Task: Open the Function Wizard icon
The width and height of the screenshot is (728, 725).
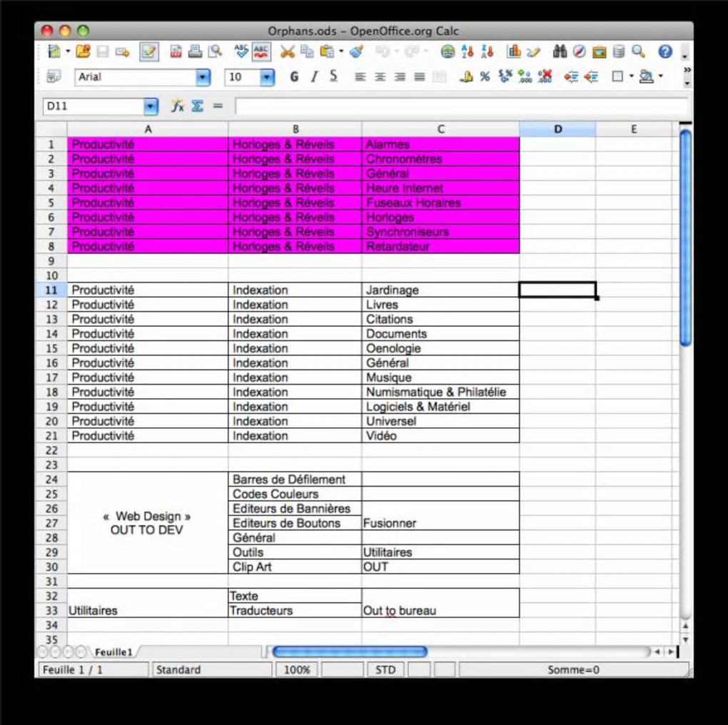Action: [x=177, y=106]
